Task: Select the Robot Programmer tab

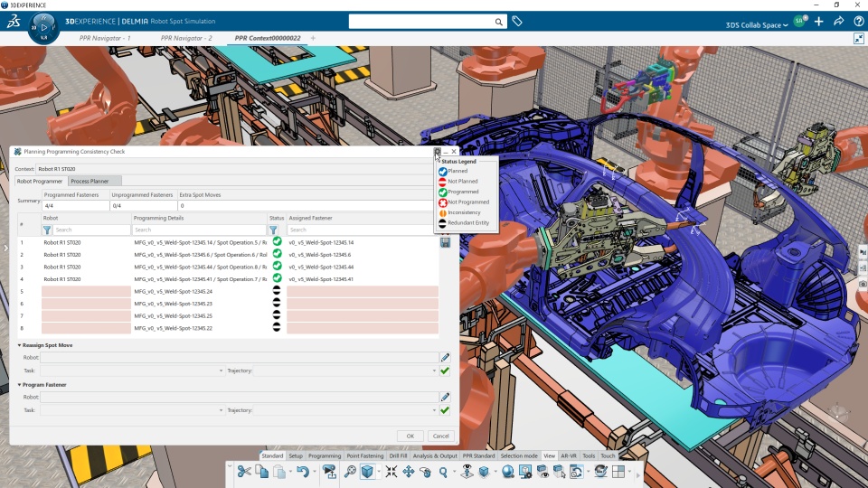Action: coord(40,181)
